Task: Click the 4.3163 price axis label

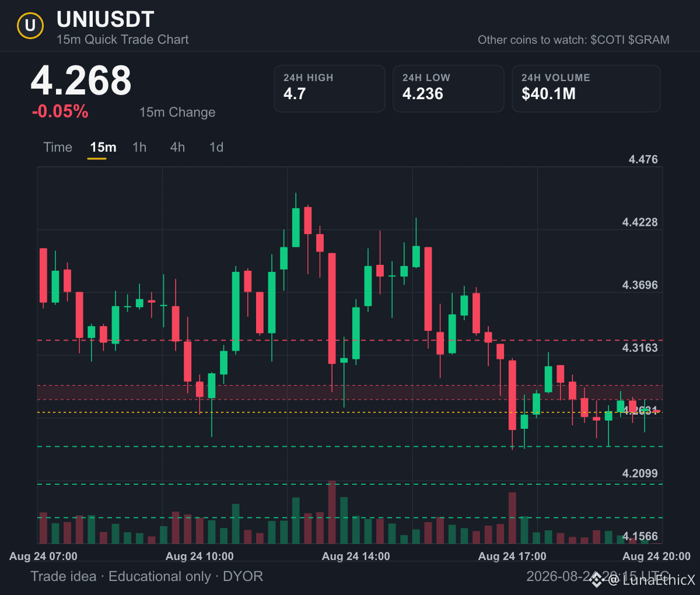Action: tap(640, 348)
